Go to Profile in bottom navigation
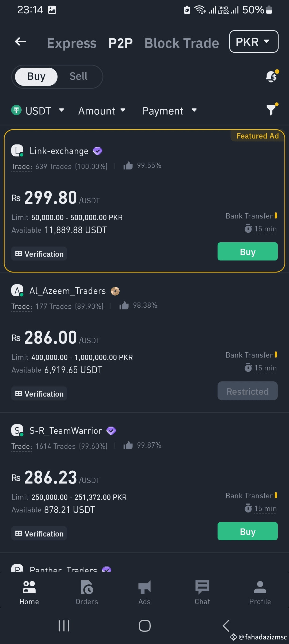This screenshot has height=644, width=289. [x=260, y=592]
